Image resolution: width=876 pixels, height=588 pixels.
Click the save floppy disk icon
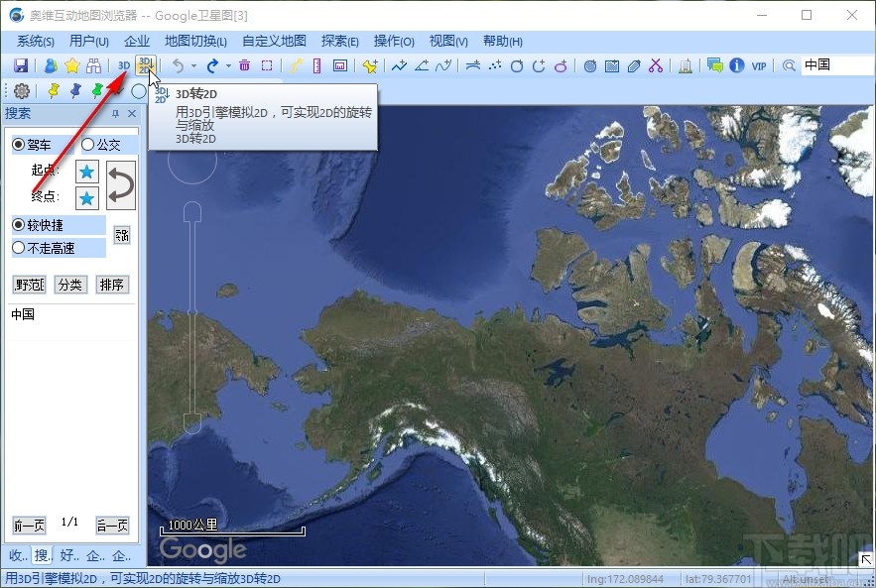click(21, 65)
